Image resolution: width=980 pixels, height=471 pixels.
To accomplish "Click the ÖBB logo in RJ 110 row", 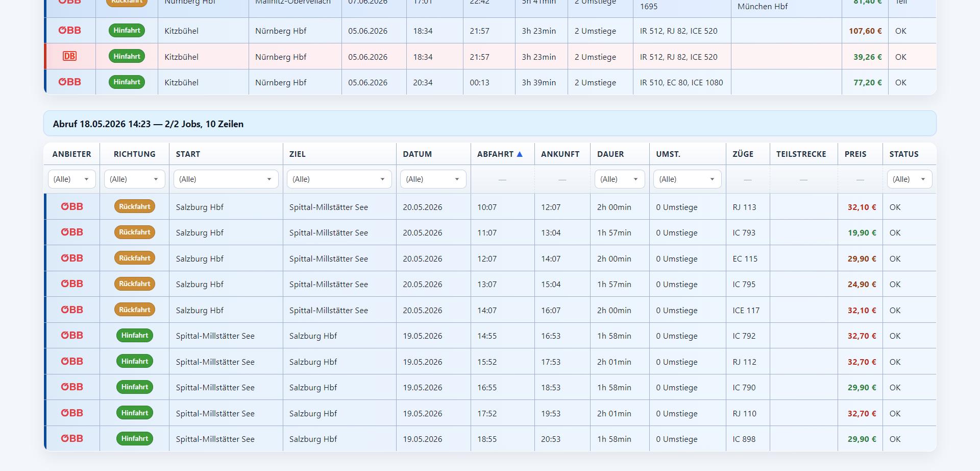I will click(x=72, y=413).
